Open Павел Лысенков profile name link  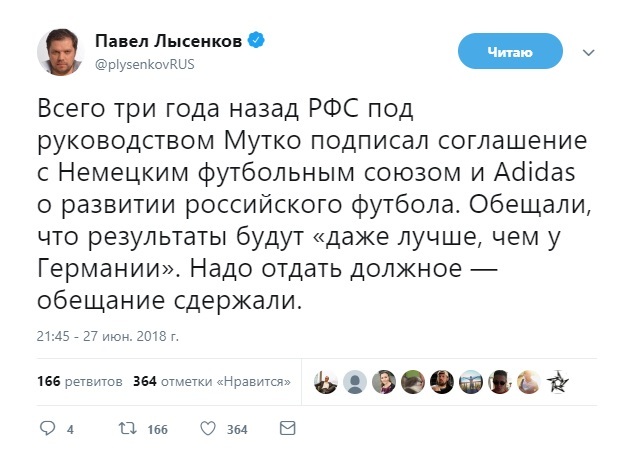[170, 40]
